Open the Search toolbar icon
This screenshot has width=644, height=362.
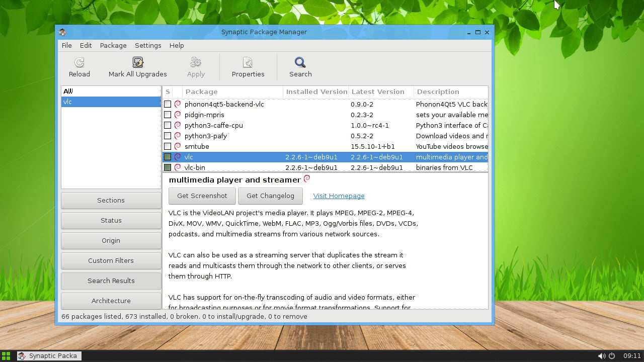click(300, 62)
